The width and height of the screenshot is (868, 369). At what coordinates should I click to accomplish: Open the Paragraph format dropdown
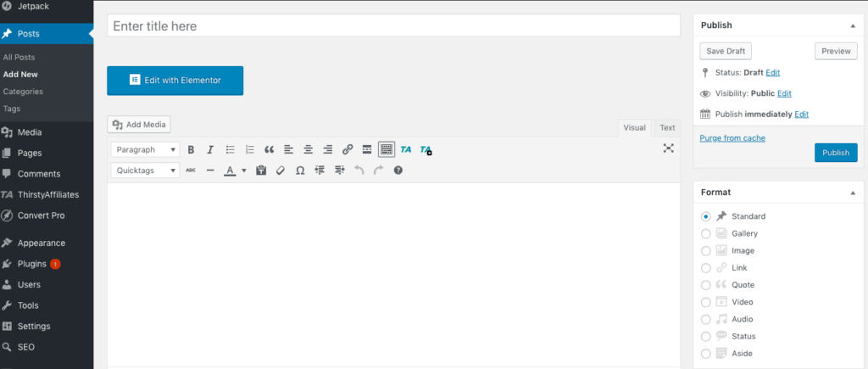(145, 149)
